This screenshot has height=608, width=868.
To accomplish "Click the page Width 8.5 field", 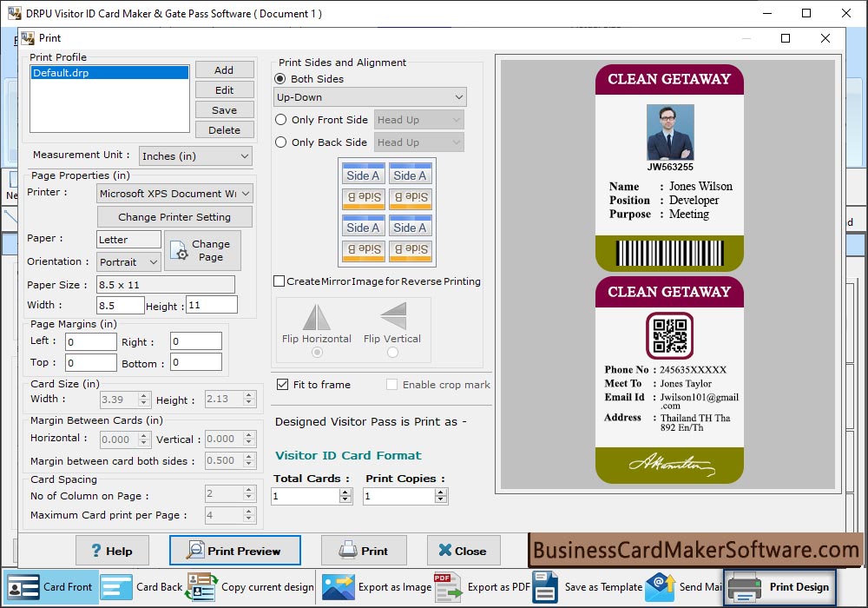I will point(120,305).
